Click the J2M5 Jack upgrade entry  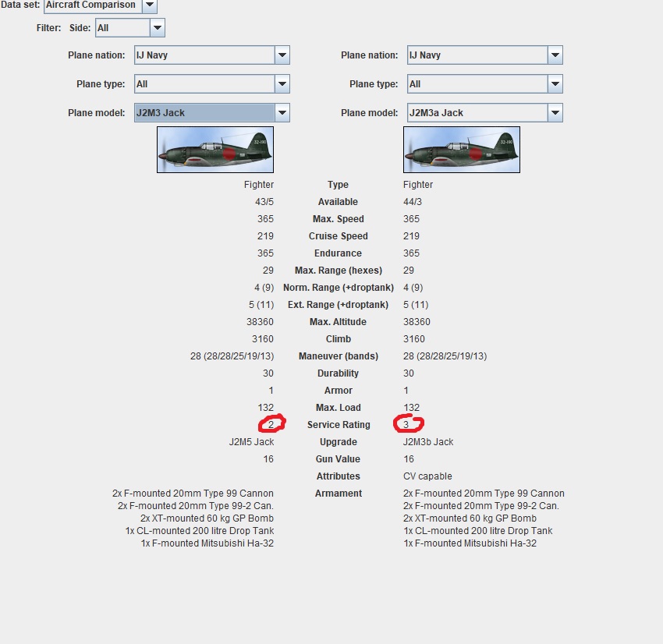pos(252,442)
